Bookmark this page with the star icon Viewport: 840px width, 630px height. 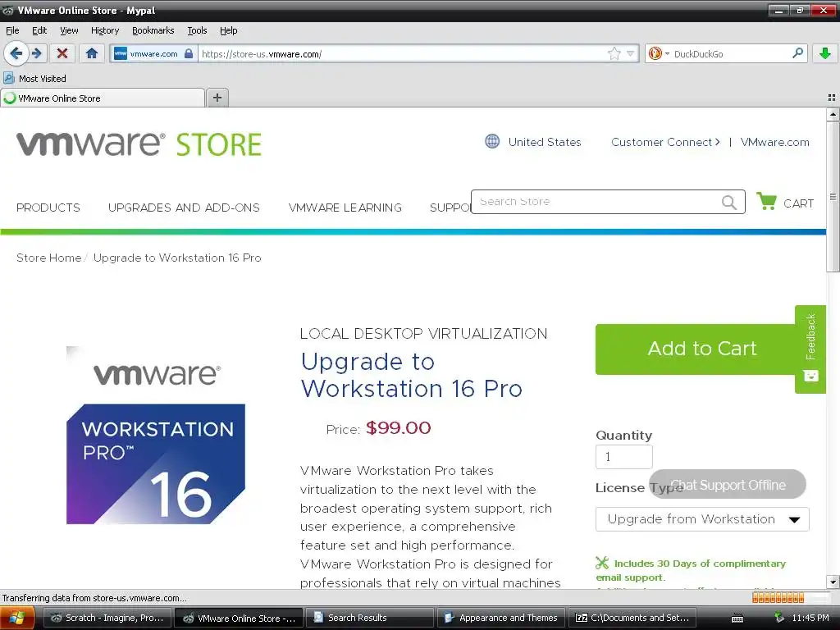[614, 53]
